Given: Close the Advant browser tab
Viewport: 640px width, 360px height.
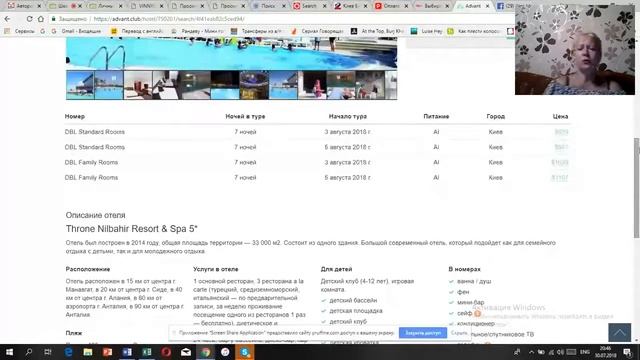Looking at the screenshot, I should pos(487,6).
